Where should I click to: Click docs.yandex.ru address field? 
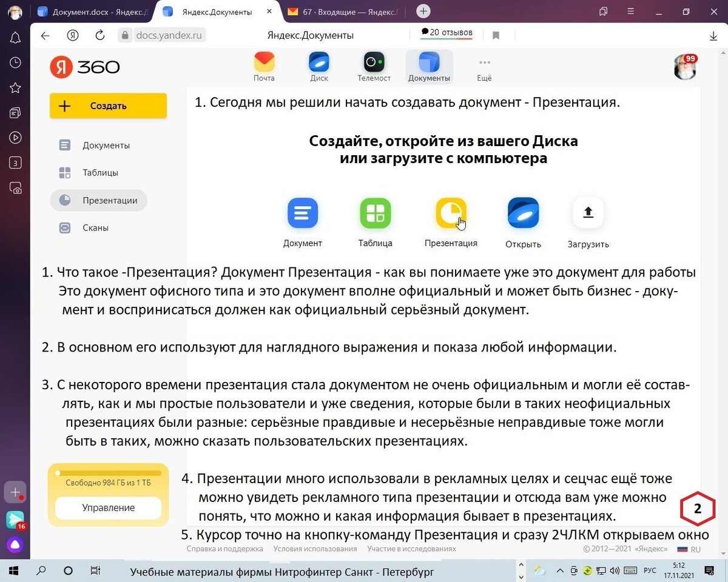[x=162, y=36]
